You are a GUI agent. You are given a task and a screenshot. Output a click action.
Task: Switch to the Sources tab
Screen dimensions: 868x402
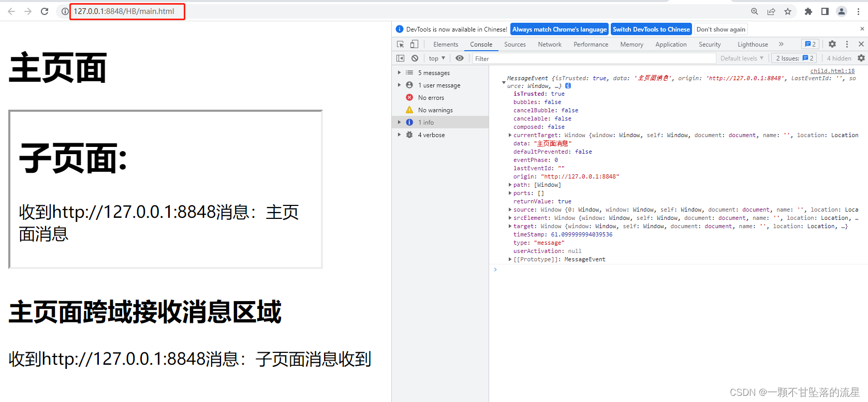point(515,44)
